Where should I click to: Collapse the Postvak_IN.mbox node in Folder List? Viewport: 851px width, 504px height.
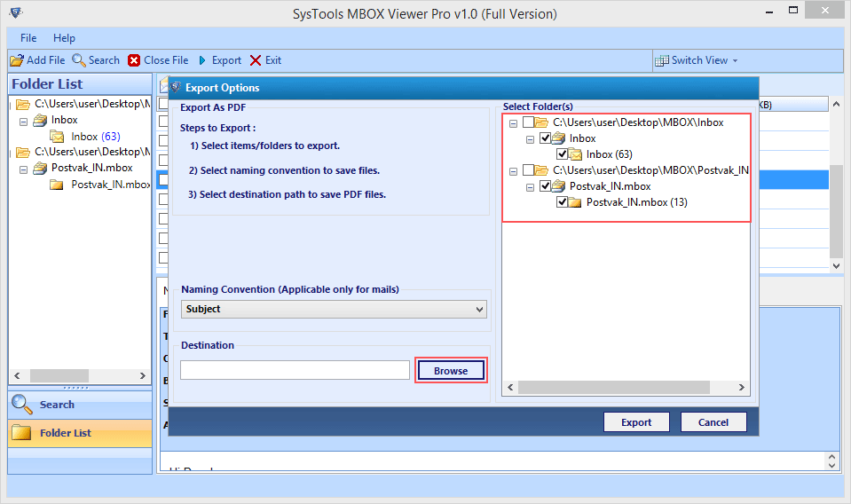[23, 169]
